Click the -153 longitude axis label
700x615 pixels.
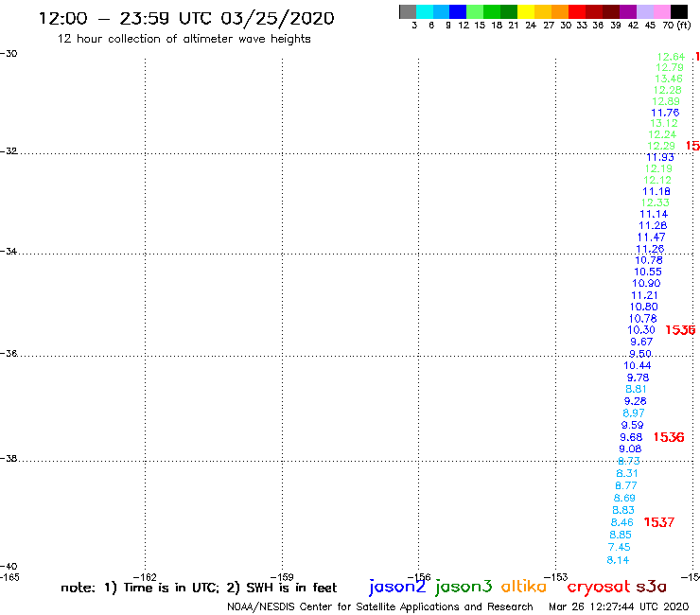pos(556,577)
